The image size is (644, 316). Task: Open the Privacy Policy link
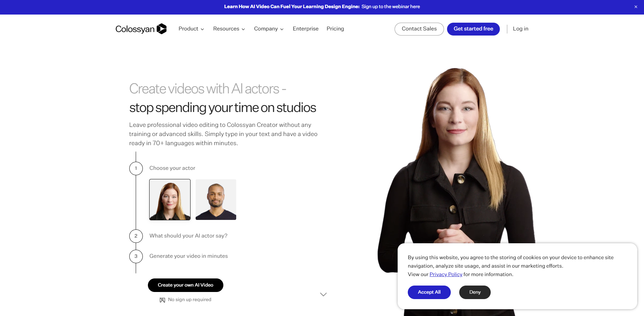446,274
